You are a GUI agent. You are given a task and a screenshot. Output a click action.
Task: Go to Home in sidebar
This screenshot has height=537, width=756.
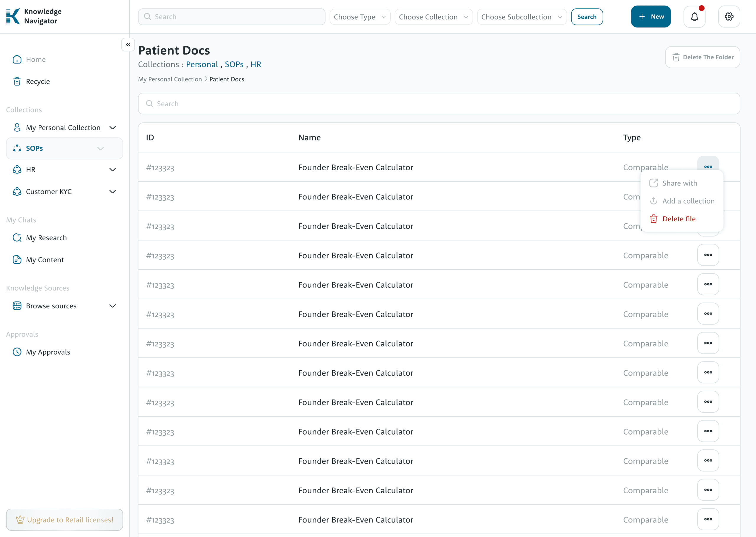[36, 60]
